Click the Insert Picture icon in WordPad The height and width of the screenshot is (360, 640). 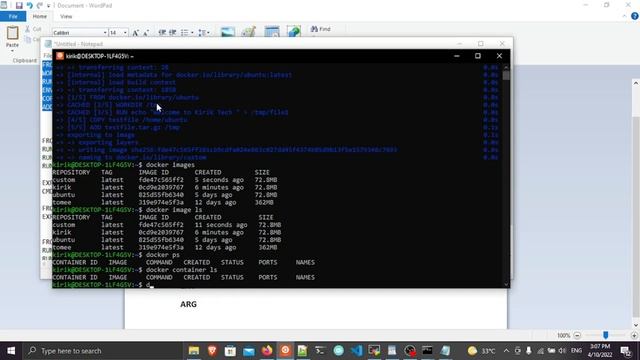pos(228,31)
